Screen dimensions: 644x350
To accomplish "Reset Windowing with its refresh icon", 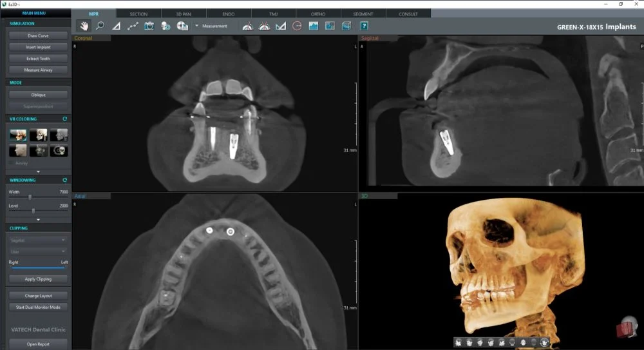I will click(x=64, y=180).
